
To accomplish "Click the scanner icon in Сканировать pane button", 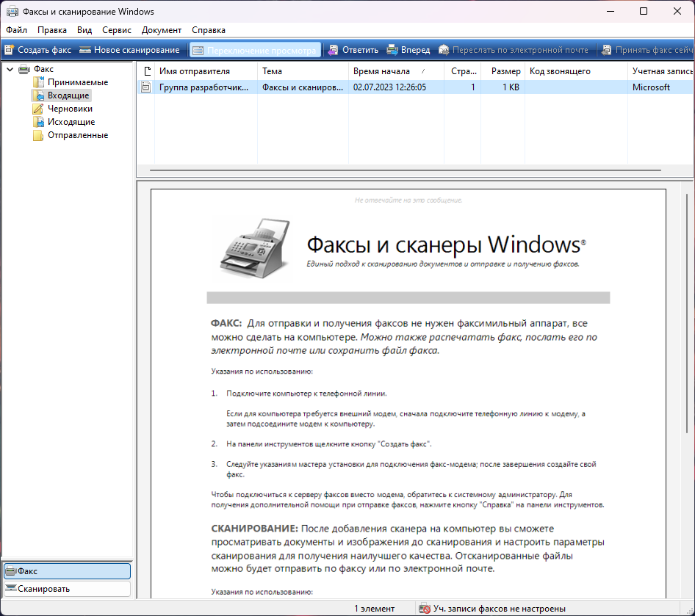I will 11,589.
